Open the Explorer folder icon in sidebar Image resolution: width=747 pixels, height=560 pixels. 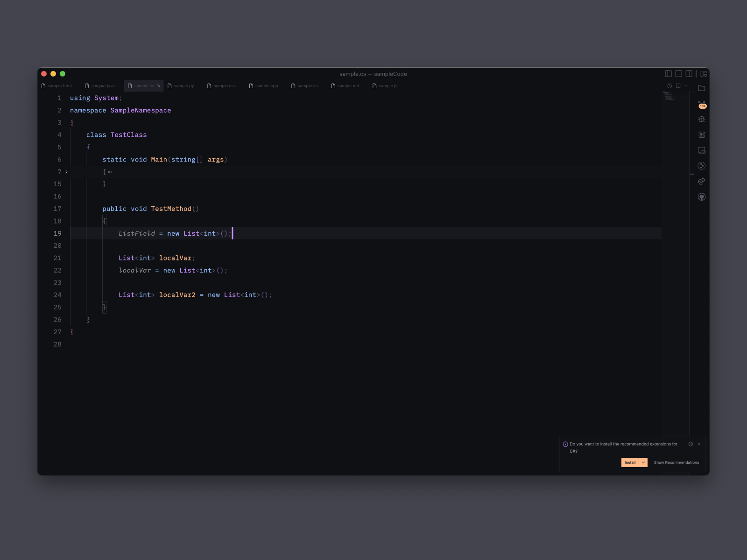point(702,88)
